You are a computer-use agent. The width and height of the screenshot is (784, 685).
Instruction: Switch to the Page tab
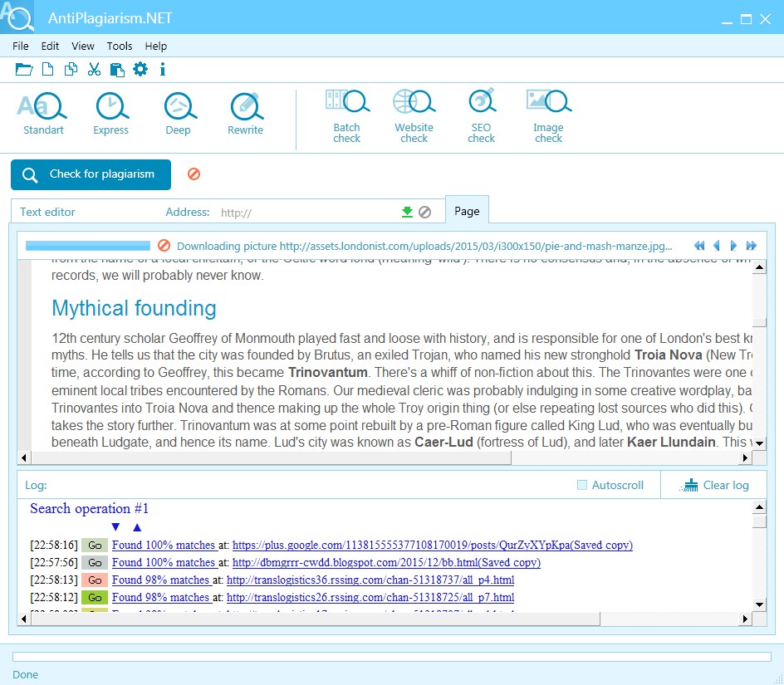coord(467,210)
